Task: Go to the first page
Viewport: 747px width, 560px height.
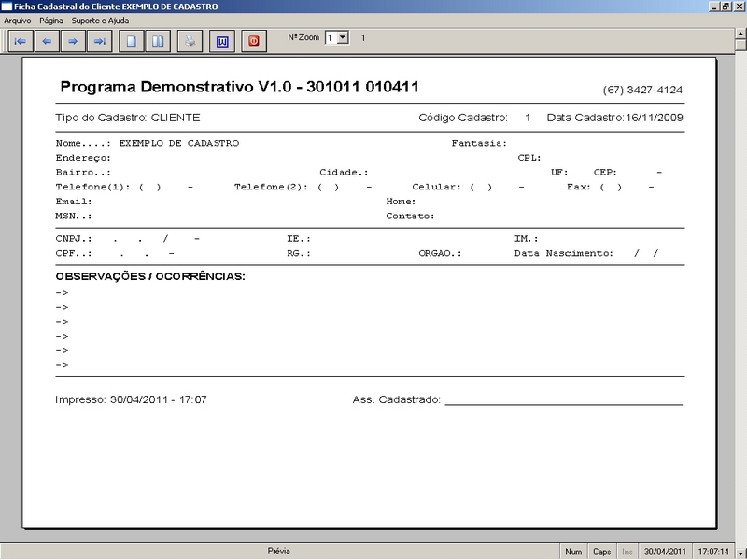Action: 20,41
